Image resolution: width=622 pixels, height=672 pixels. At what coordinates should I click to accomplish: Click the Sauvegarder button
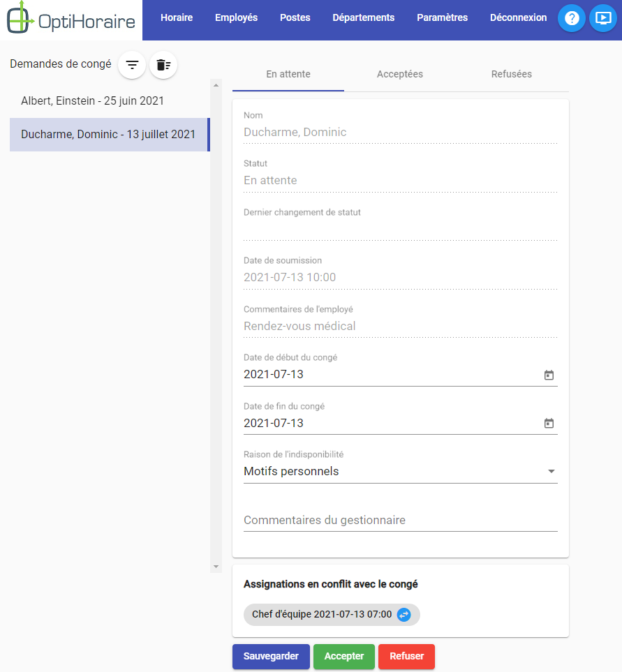click(x=271, y=656)
